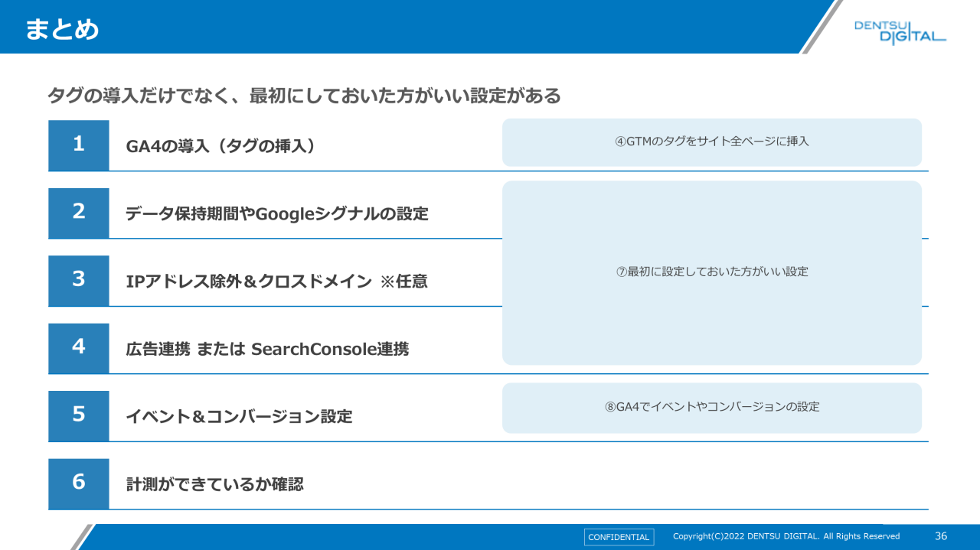Click the データ保持期間やGoogleシグナルの設定 text
This screenshot has width=980, height=550.
[276, 213]
